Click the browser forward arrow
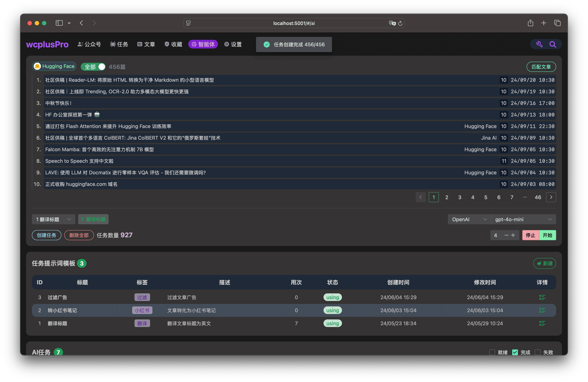This screenshot has width=588, height=382. click(94, 23)
